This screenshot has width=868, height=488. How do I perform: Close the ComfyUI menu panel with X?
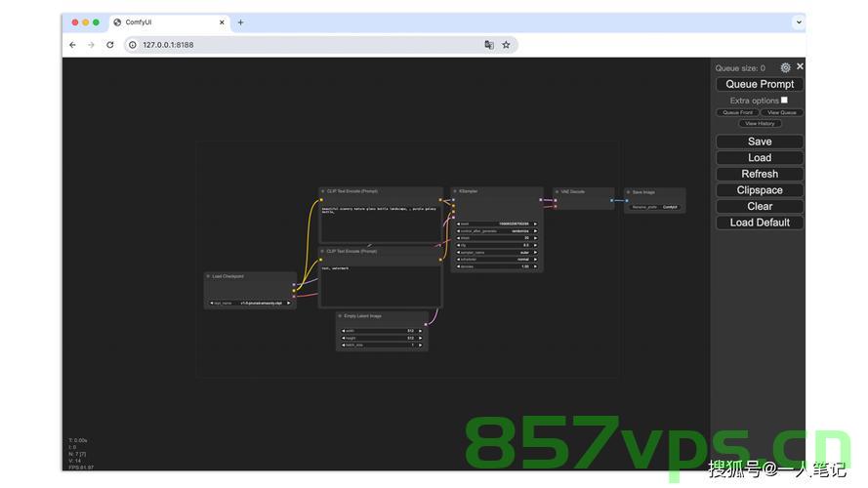(x=800, y=66)
